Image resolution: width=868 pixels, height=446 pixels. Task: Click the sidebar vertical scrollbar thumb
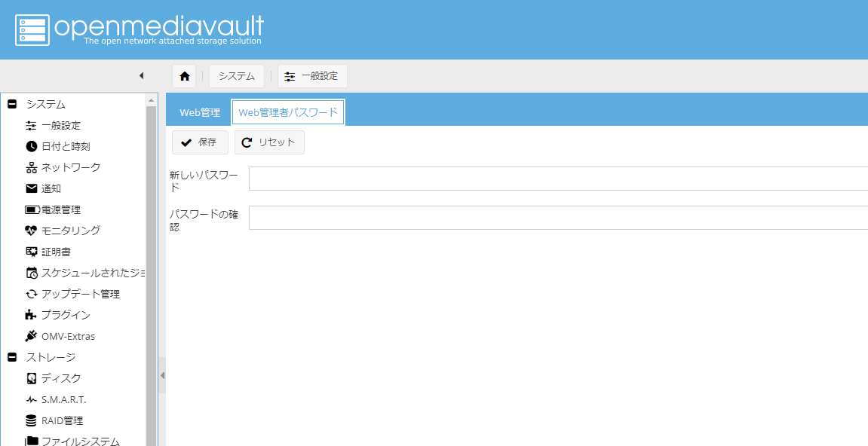coord(151,276)
